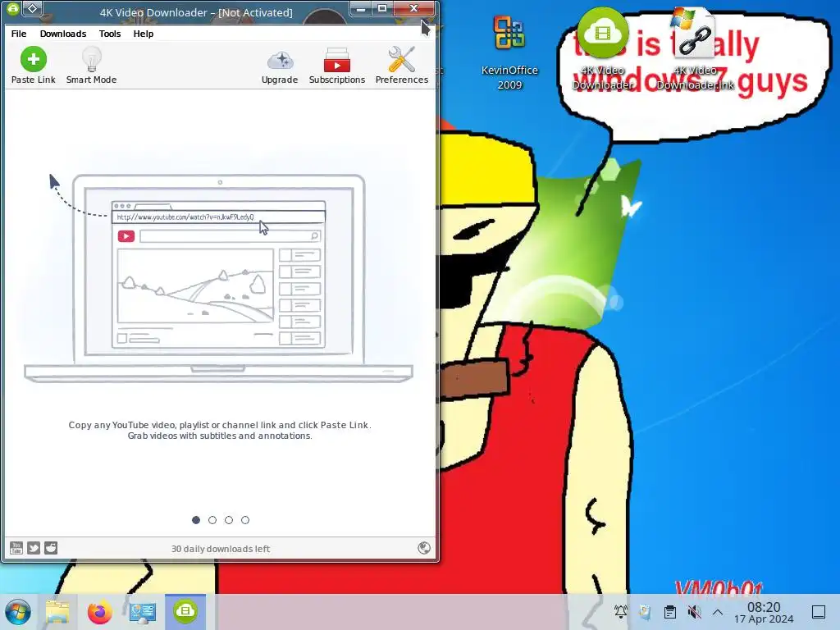Click the green Paste Link button
This screenshot has height=630, width=840.
33,65
